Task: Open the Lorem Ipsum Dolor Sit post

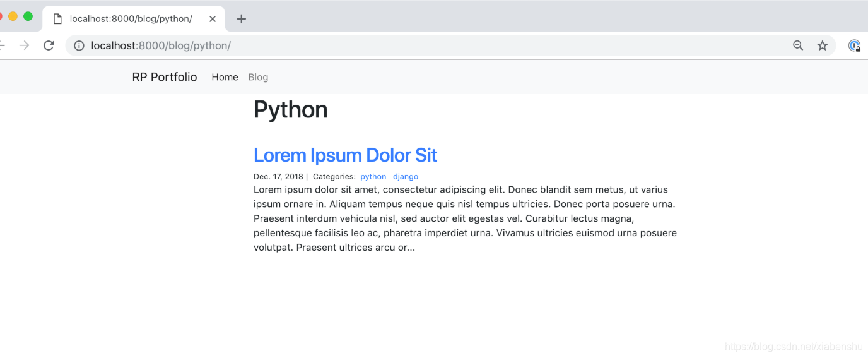Action: click(x=345, y=155)
